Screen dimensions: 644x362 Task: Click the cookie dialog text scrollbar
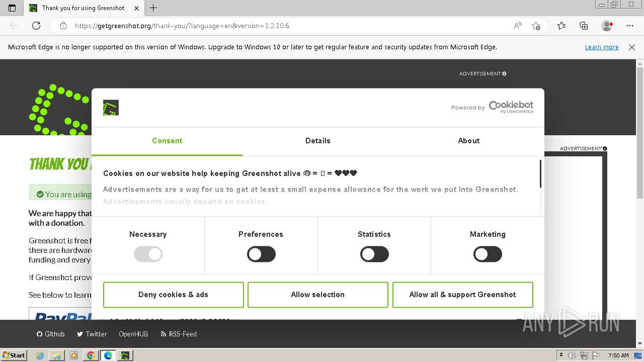tap(541, 174)
